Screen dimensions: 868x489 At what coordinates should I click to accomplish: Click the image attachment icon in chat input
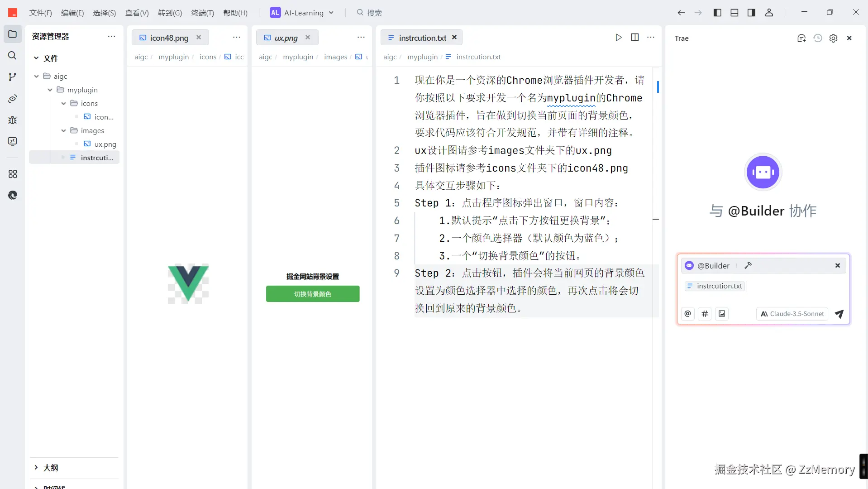[722, 313]
